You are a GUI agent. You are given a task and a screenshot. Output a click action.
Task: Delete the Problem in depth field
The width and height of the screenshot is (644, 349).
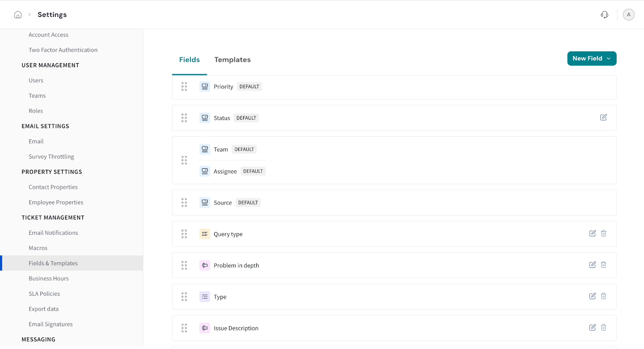coord(603,265)
